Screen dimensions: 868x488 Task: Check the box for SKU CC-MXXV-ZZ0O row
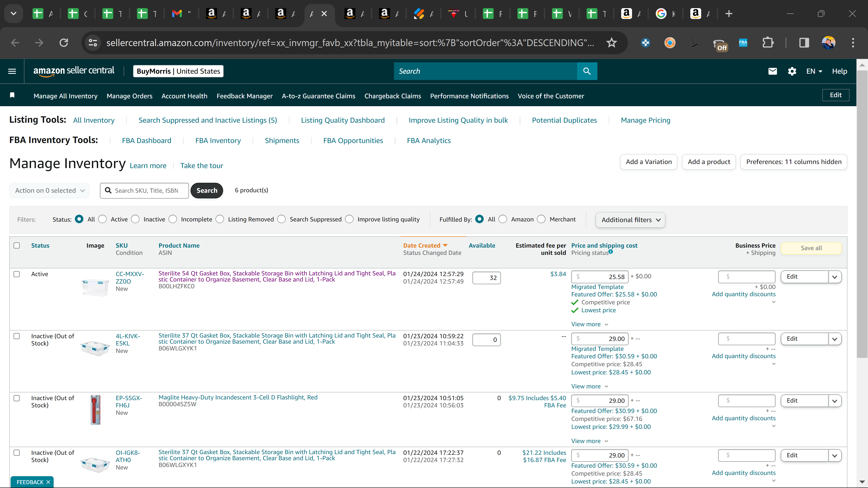(x=17, y=274)
